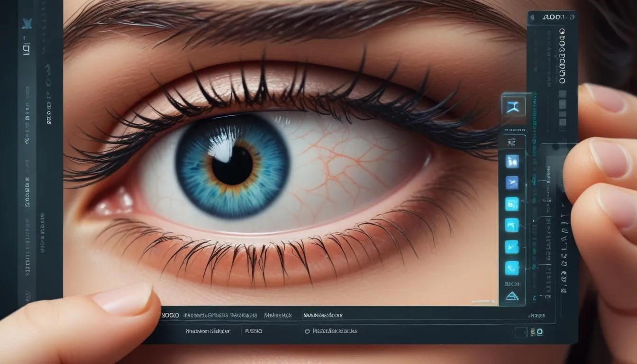
Task: Select the X-shaped logo icon above the sidebar
Action: tap(514, 106)
